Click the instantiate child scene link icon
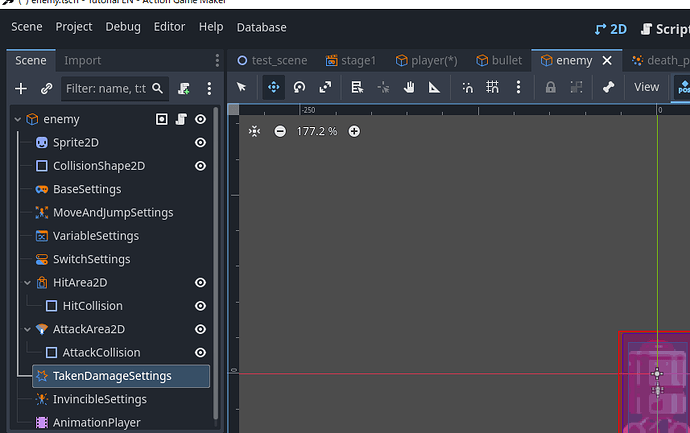 pyautogui.click(x=46, y=89)
